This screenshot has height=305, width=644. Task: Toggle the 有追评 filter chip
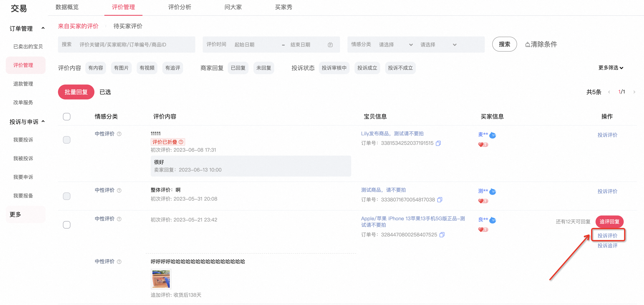(x=173, y=68)
